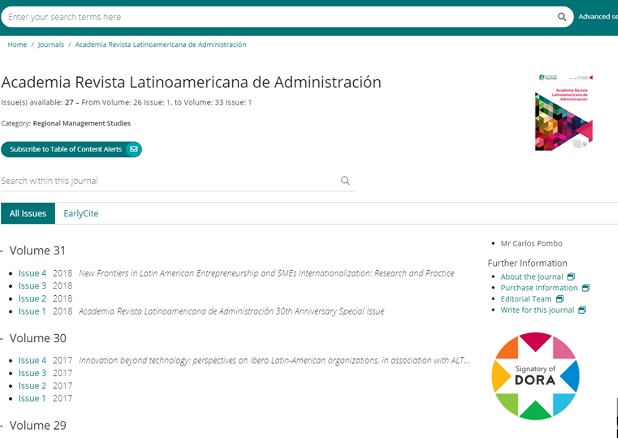Image resolution: width=618 pixels, height=438 pixels.
Task: Click the Signatory of DORA badge
Action: click(536, 376)
